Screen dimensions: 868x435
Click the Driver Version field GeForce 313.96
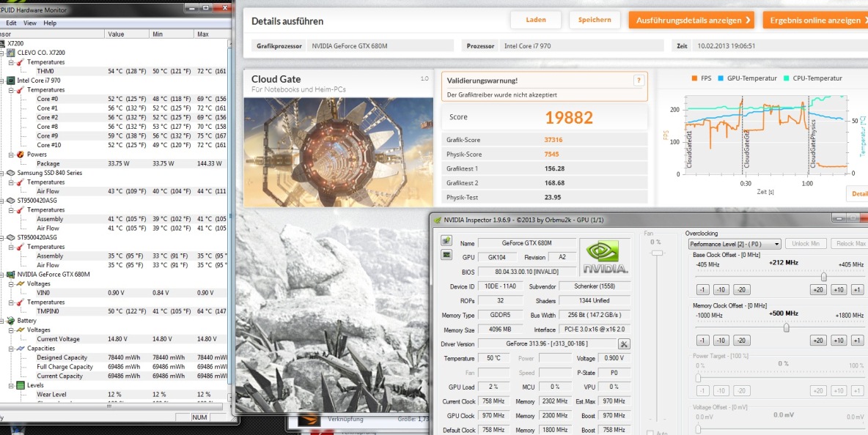pos(546,343)
